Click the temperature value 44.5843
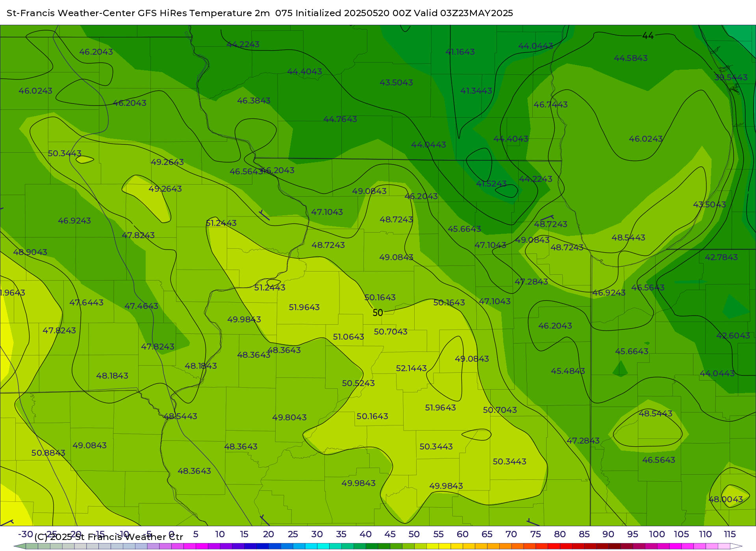Image resolution: width=756 pixels, height=551 pixels. (x=631, y=58)
